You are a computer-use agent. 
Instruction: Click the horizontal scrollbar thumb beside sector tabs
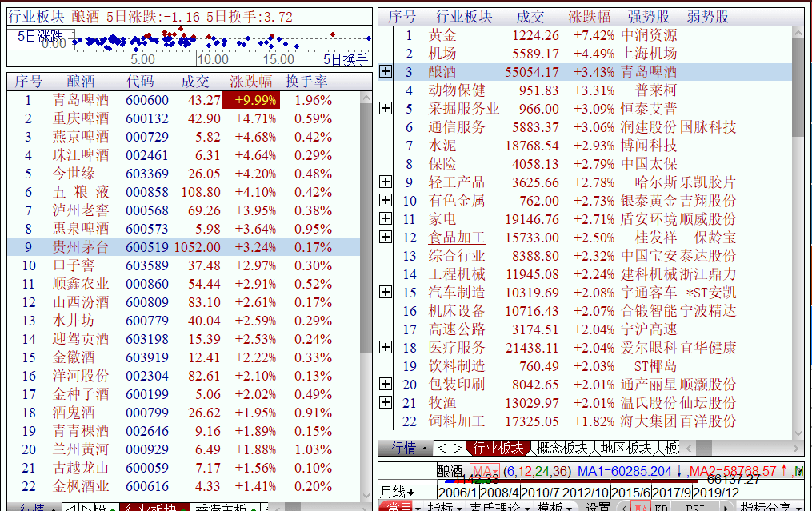704,448
